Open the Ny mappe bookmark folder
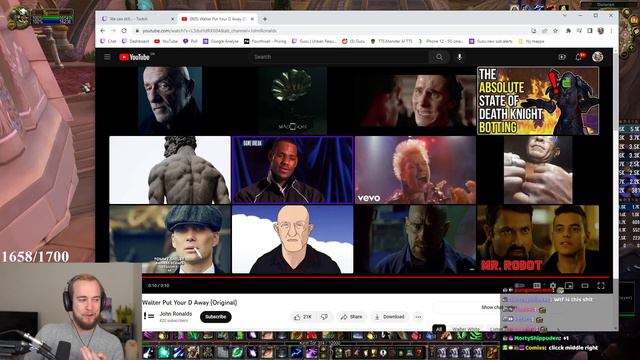Image resolution: width=640 pixels, height=360 pixels. 531,41
